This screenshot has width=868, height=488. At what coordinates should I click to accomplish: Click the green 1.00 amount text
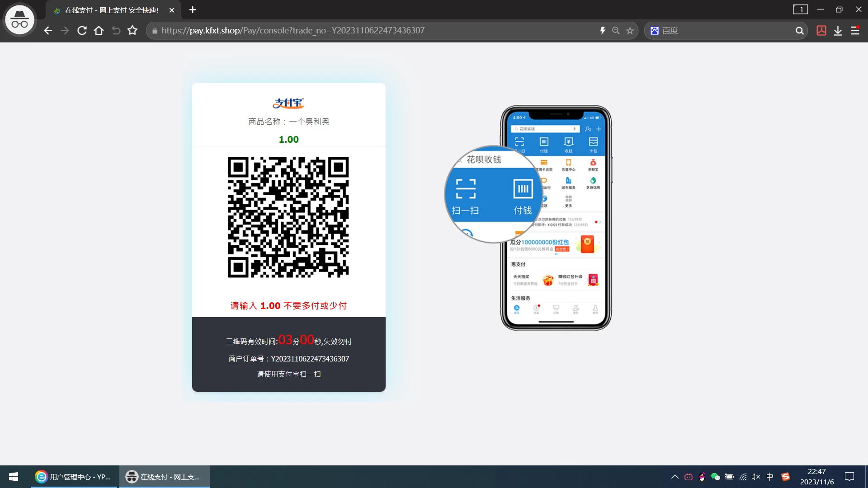[288, 140]
